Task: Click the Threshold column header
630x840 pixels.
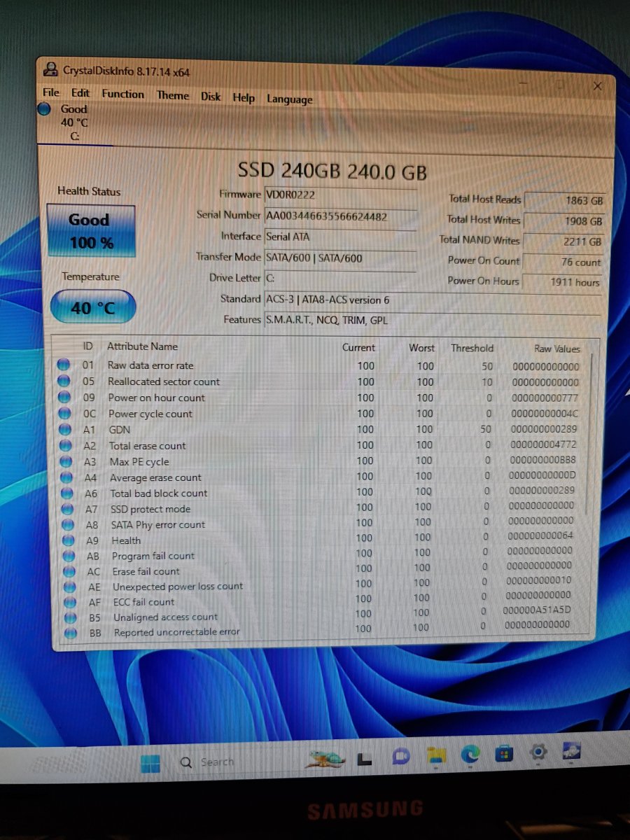Action: [x=472, y=348]
